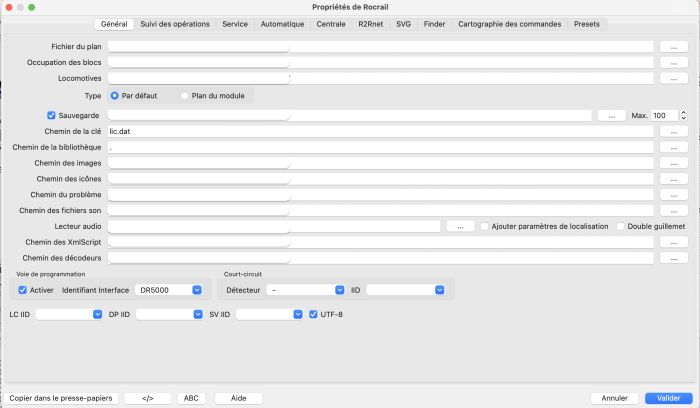Click the Valider button
Image resolution: width=700 pixels, height=408 pixels.
point(668,398)
